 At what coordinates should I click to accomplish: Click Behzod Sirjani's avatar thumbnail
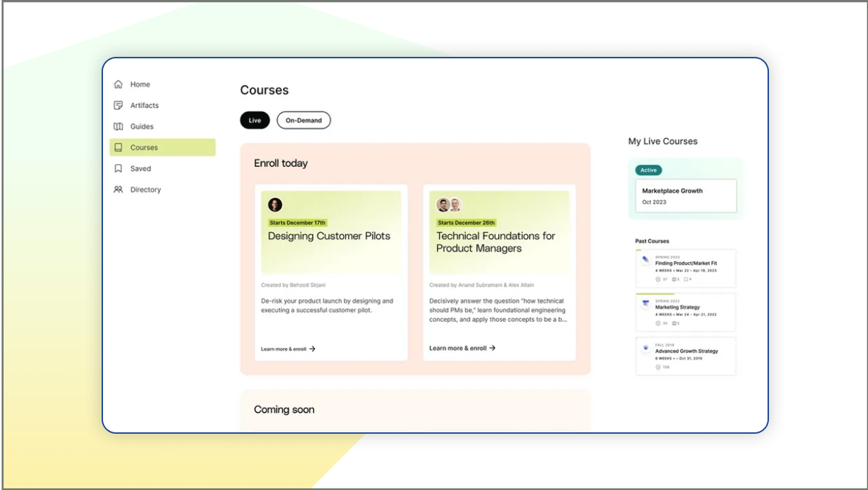pos(275,204)
